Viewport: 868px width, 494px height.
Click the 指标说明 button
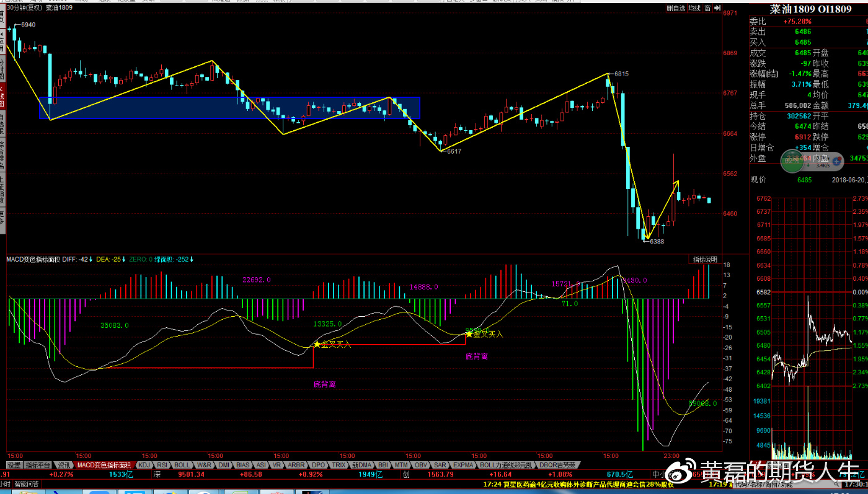pyautogui.click(x=705, y=259)
